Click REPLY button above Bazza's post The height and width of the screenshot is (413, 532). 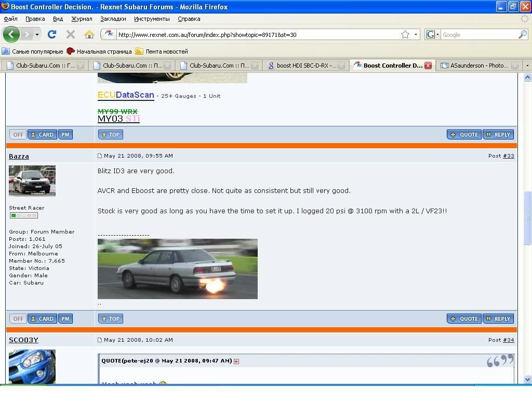tap(498, 135)
